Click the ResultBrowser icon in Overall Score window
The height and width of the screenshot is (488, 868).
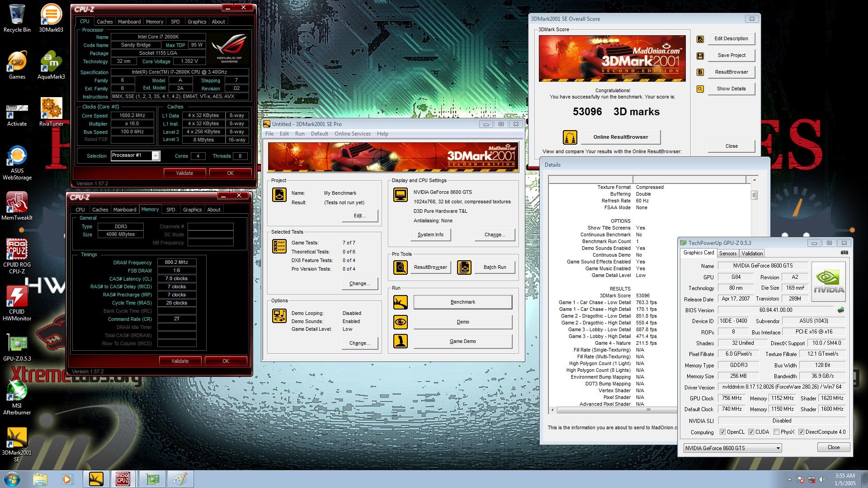click(700, 72)
